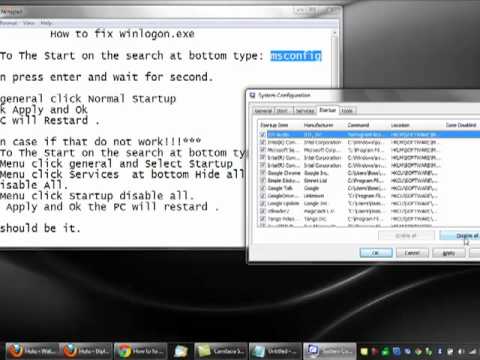The height and width of the screenshot is (360, 480).
Task: Click Notepad's scrollbar up arrow
Action: (x=334, y=33)
